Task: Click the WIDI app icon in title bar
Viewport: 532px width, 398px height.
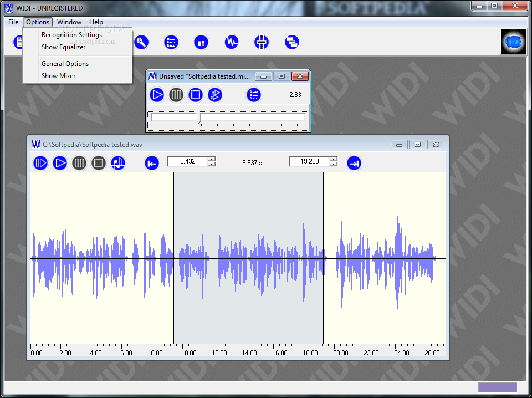Action: point(9,7)
